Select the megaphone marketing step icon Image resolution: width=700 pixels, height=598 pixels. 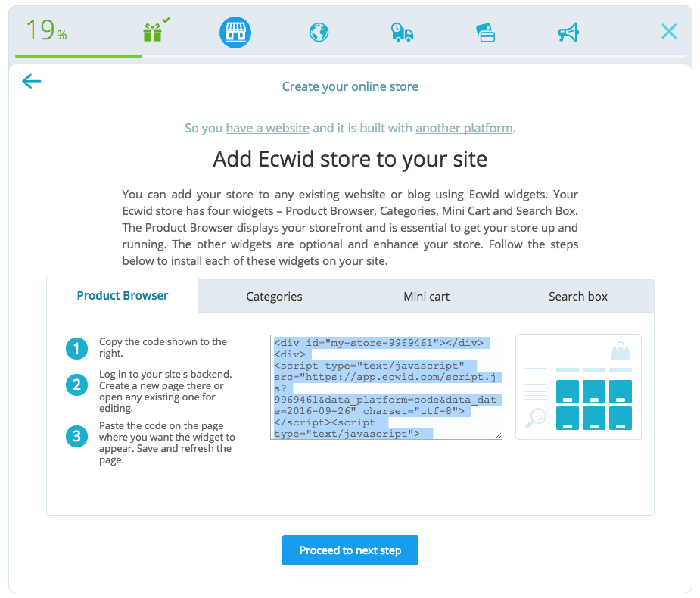point(568,33)
